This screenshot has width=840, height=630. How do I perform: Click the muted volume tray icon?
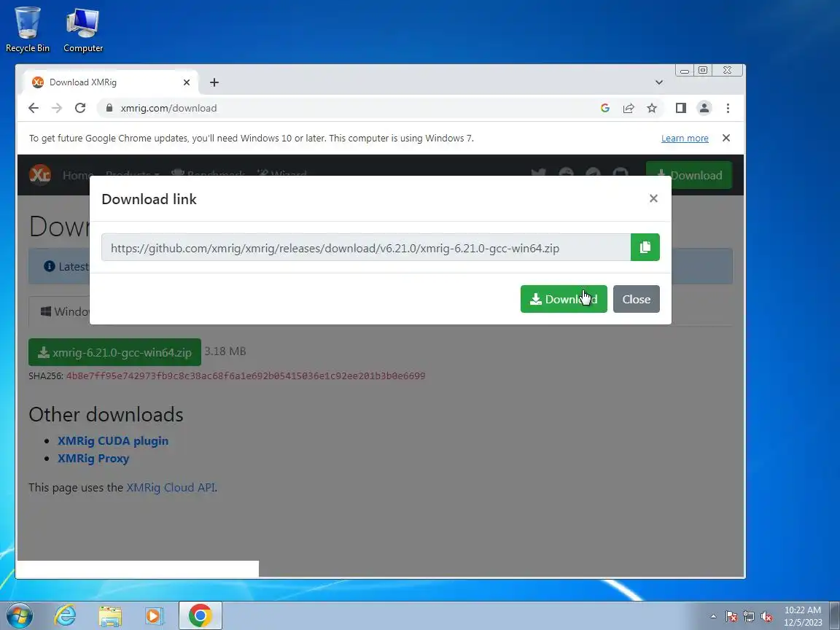766,617
